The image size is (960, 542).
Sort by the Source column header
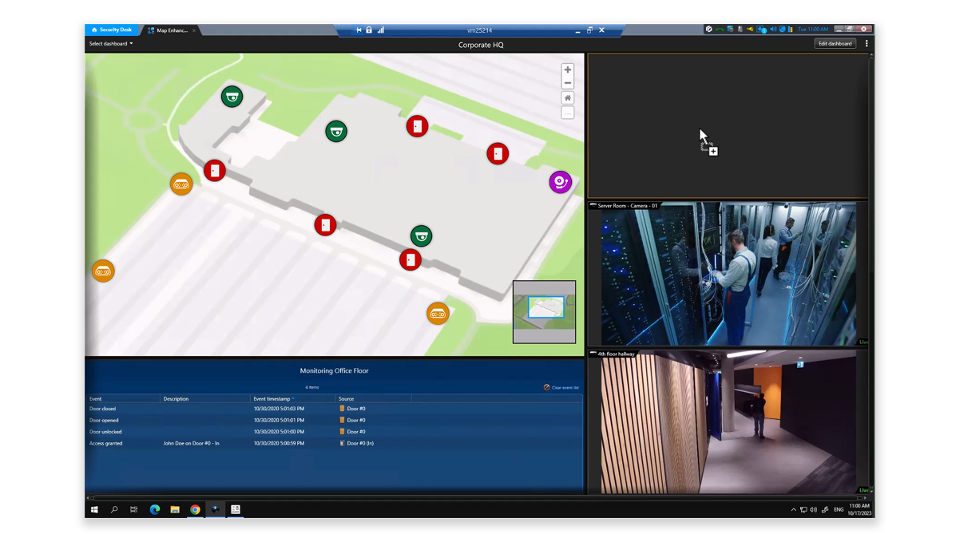(373, 399)
